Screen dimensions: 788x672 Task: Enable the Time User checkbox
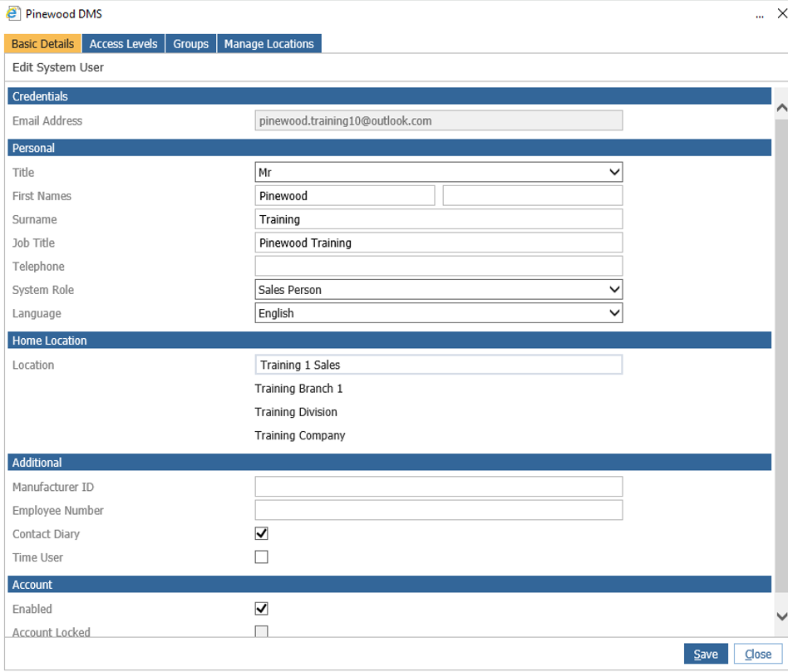coord(261,557)
